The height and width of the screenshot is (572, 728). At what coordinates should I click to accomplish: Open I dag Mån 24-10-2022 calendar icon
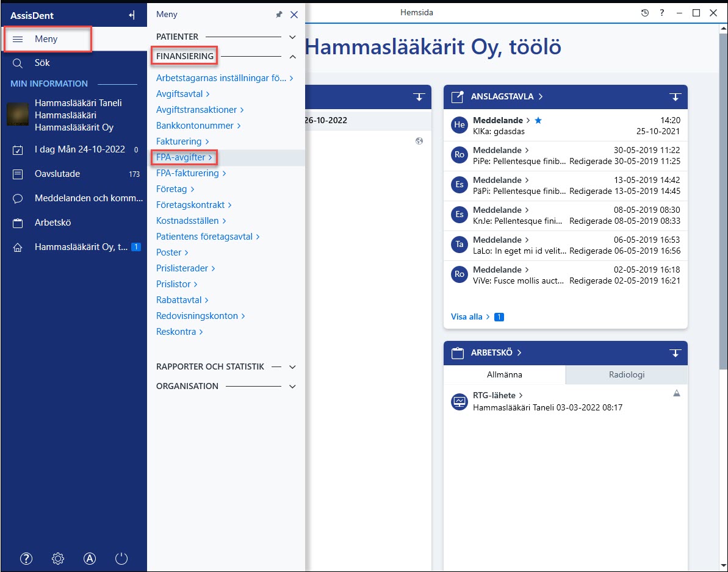click(x=18, y=150)
